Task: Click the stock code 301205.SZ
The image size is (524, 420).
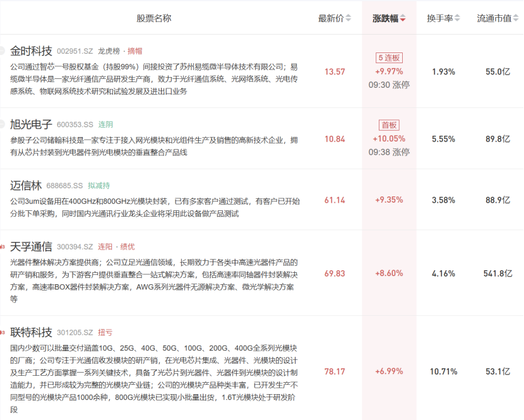Action: pyautogui.click(x=75, y=333)
